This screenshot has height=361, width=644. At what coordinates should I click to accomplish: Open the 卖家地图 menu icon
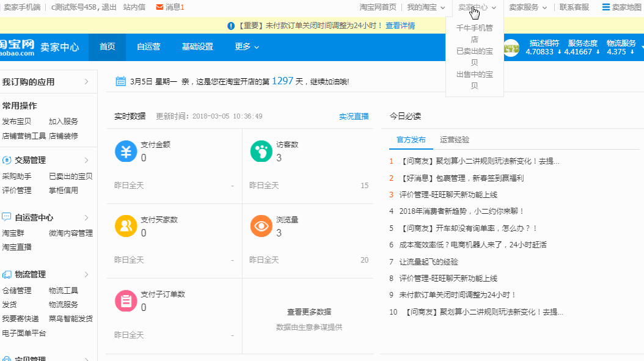[606, 7]
